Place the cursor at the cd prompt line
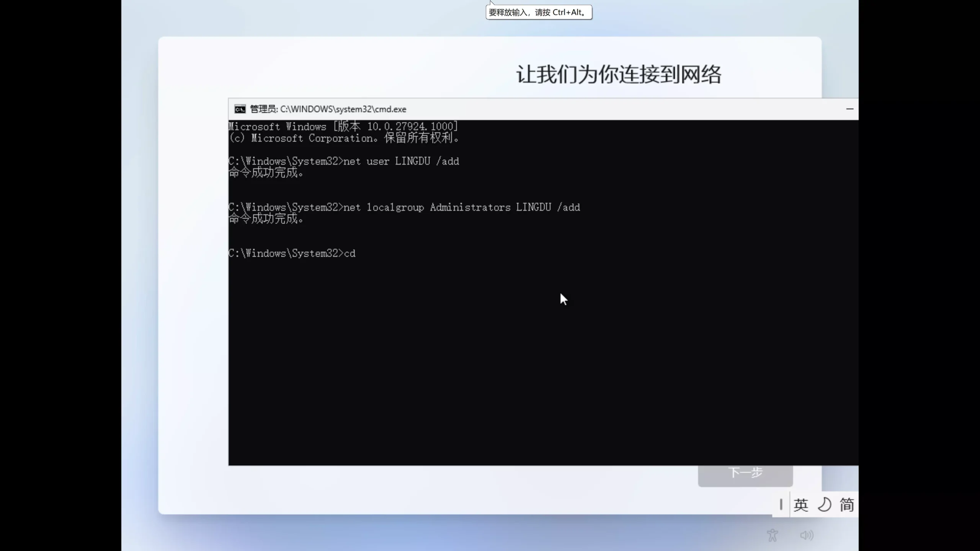 (364, 253)
